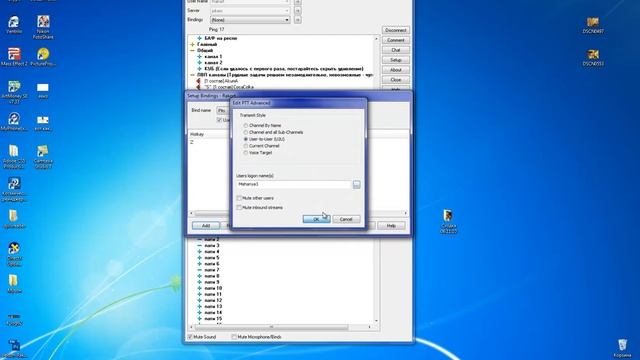Open the DSCN0497 image on the desktop
The height and width of the screenshot is (360, 640).
(x=593, y=25)
